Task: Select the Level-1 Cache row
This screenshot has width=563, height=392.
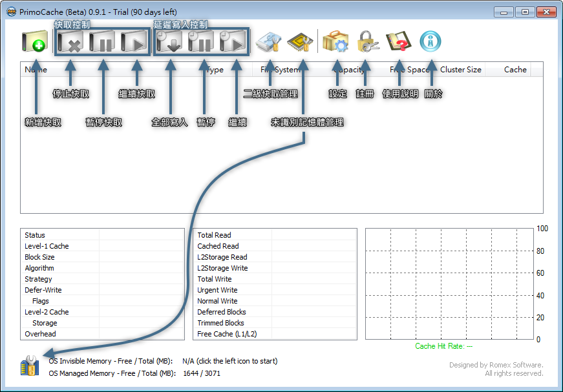Action: pyautogui.click(x=102, y=246)
